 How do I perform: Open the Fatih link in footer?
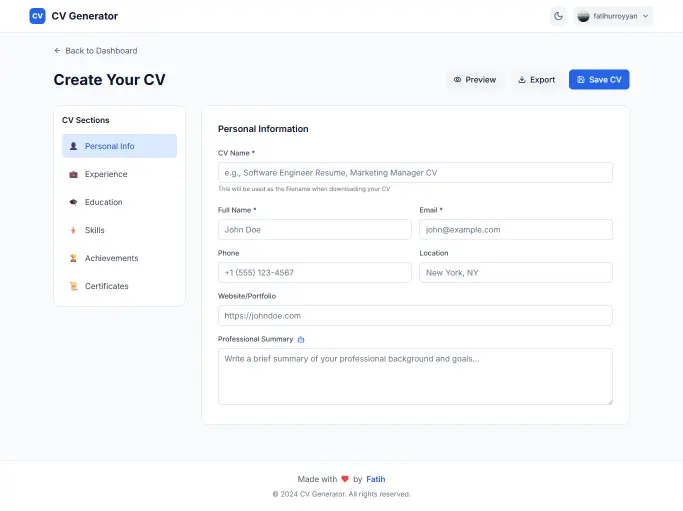click(x=375, y=479)
